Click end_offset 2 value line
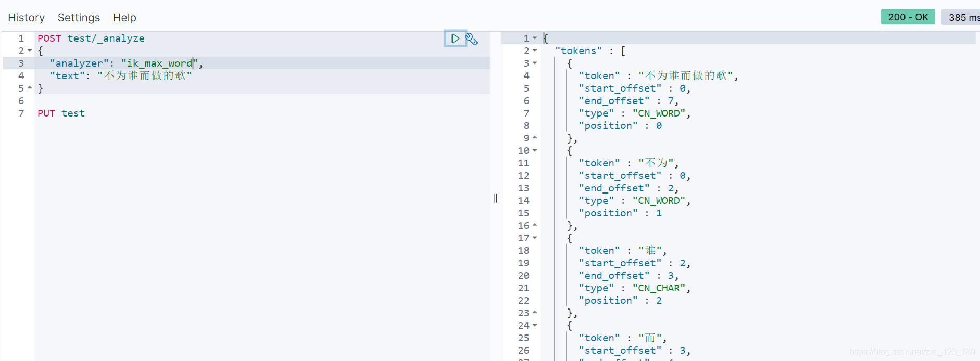The image size is (980, 361). pos(629,188)
